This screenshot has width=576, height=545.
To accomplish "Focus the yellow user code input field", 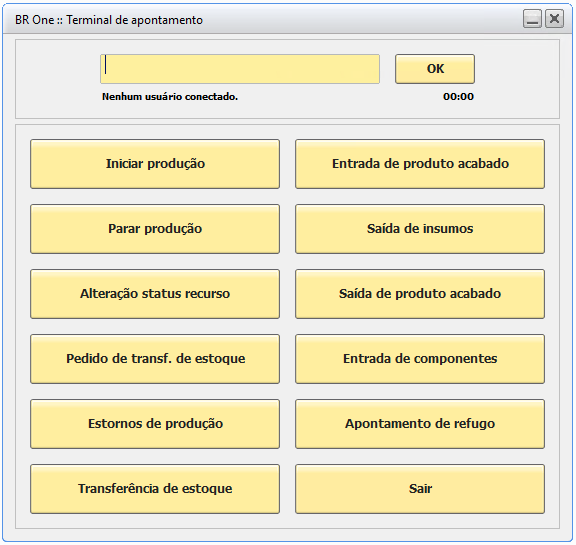I will [240, 69].
